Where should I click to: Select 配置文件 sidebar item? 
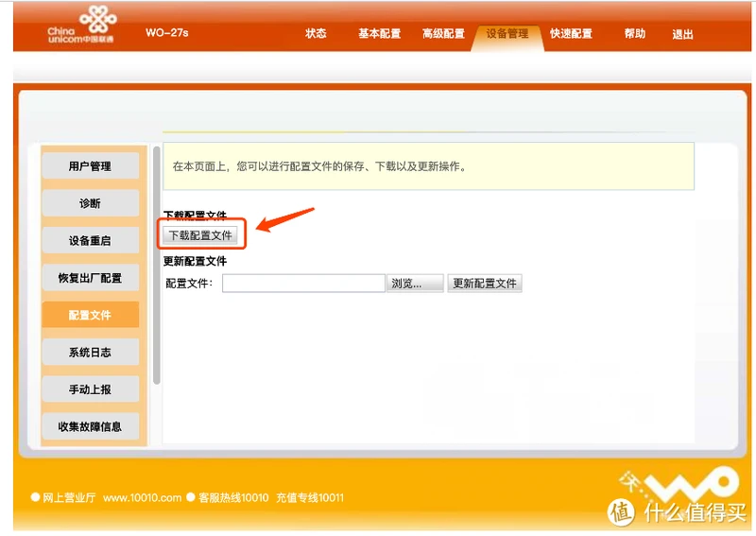click(x=90, y=315)
